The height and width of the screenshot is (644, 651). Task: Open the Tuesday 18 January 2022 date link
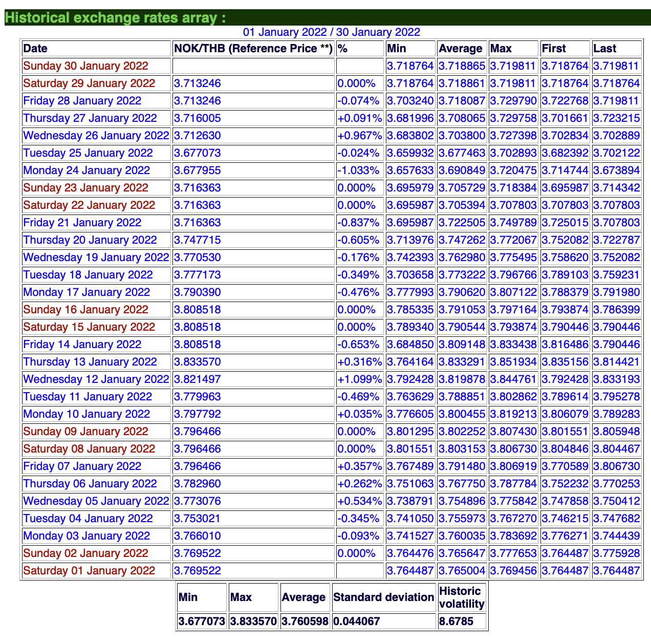pyautogui.click(x=88, y=275)
